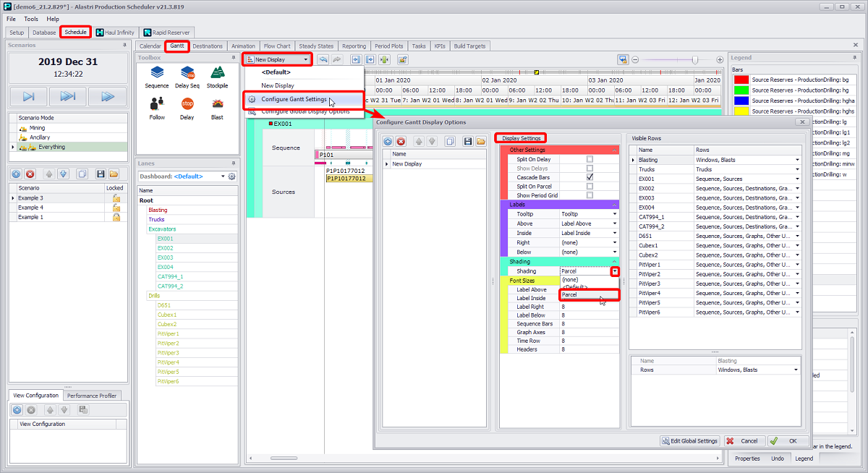Viewport: 868px width, 473px height.
Task: Tick the Show Period Grid checkbox
Action: coord(590,195)
